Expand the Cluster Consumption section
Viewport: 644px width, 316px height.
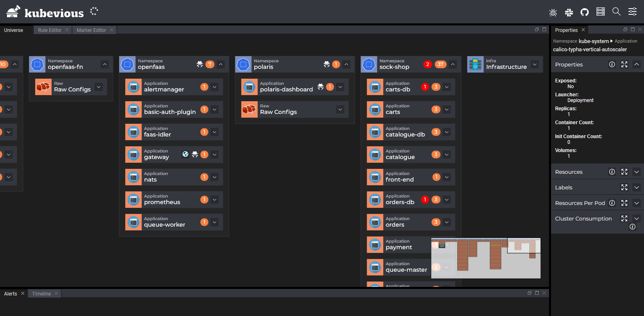[637, 218]
